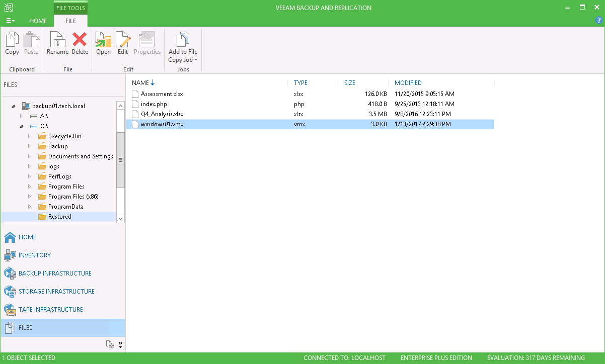The image size is (605, 364).
Task: Click the Restored folder icon
Action: [42, 217]
